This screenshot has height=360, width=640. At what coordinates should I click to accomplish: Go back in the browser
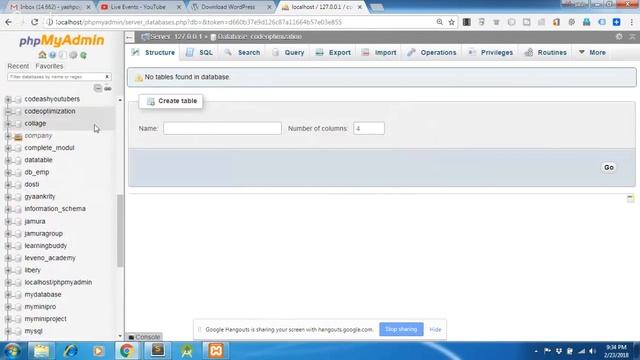[9, 22]
